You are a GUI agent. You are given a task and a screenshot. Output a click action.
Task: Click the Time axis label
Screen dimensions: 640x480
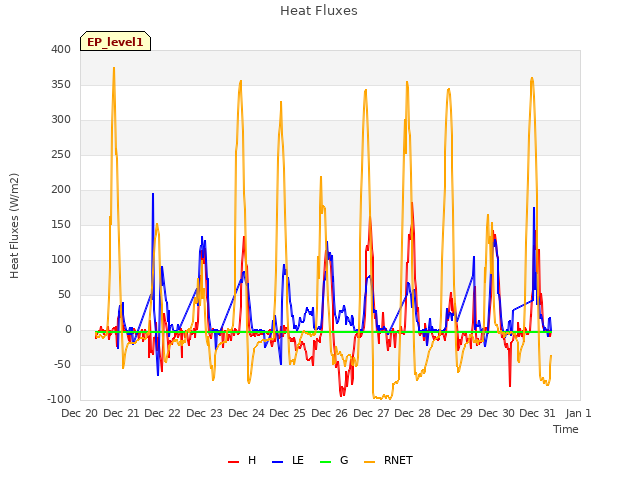(x=566, y=429)
